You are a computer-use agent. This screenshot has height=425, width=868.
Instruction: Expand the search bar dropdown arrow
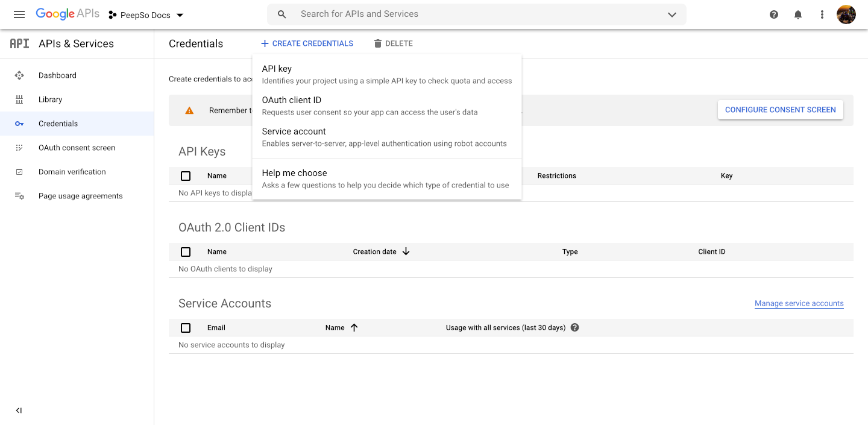tap(672, 14)
